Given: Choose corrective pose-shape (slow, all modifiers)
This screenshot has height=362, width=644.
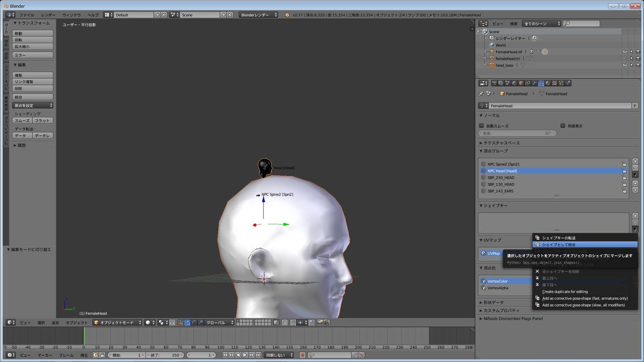Looking at the screenshot, I should [x=585, y=305].
